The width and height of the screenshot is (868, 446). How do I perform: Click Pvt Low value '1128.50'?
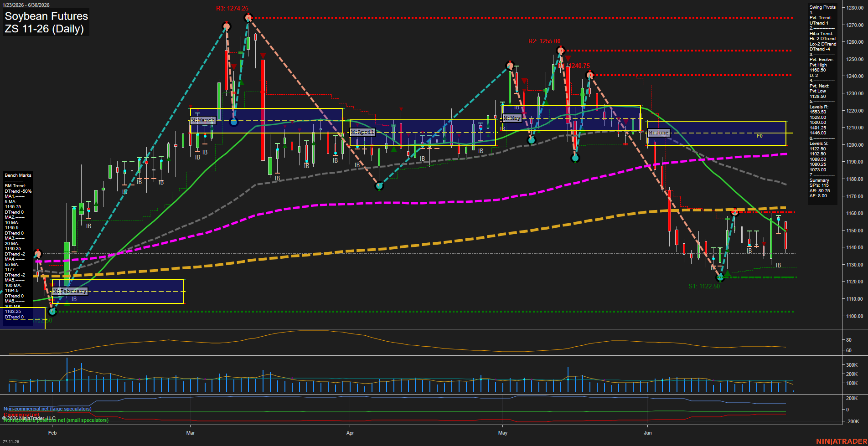(817, 97)
